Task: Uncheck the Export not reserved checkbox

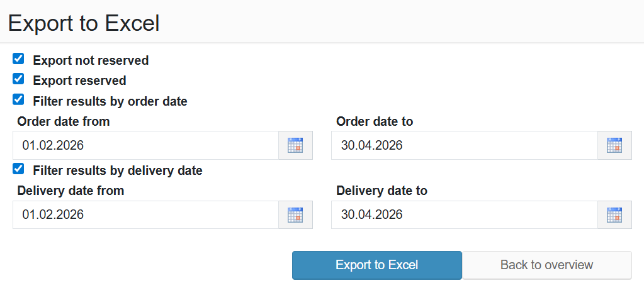Action: coord(18,59)
